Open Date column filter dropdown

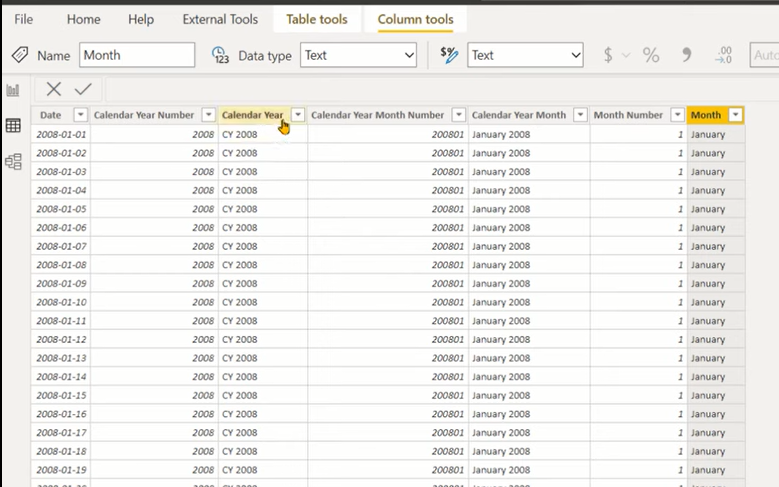coord(80,115)
